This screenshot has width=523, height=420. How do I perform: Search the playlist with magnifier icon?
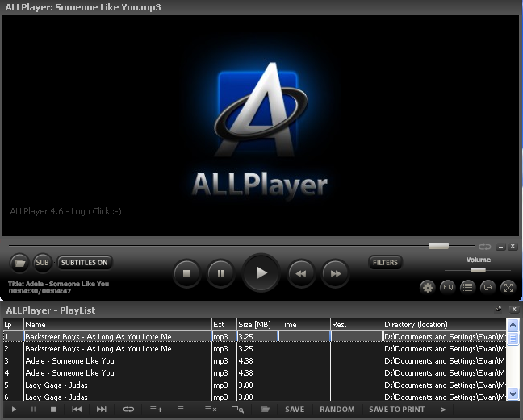237,410
